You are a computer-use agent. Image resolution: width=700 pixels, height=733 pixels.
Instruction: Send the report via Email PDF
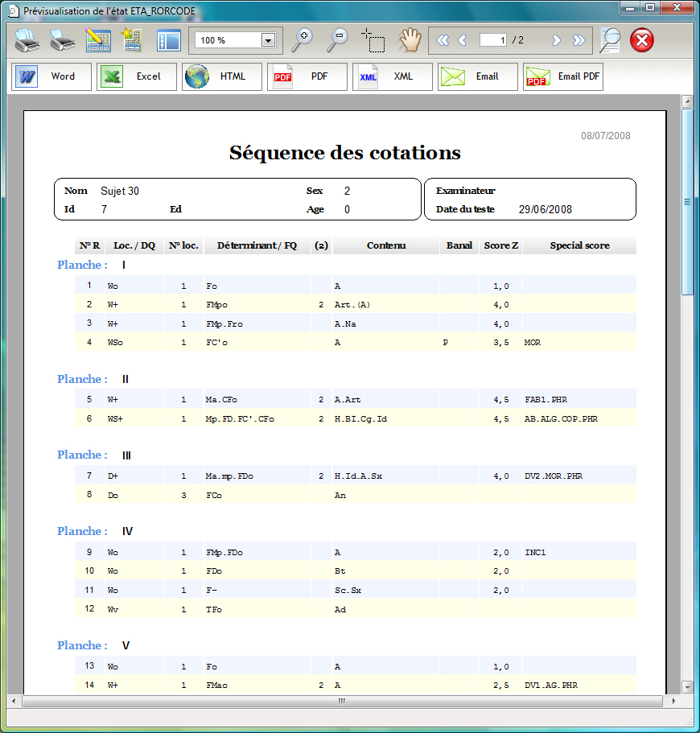click(x=562, y=77)
